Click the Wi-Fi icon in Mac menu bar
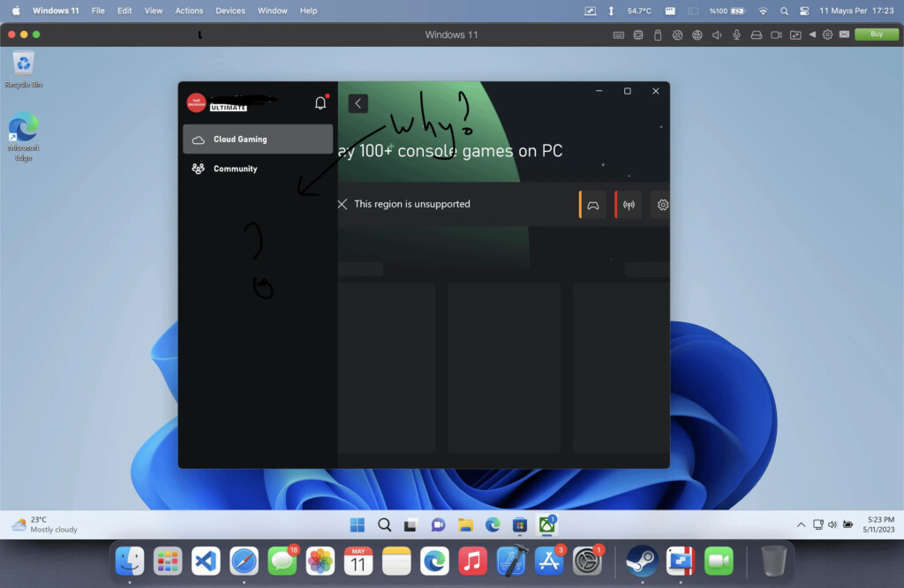Image resolution: width=904 pixels, height=588 pixels. click(x=763, y=11)
